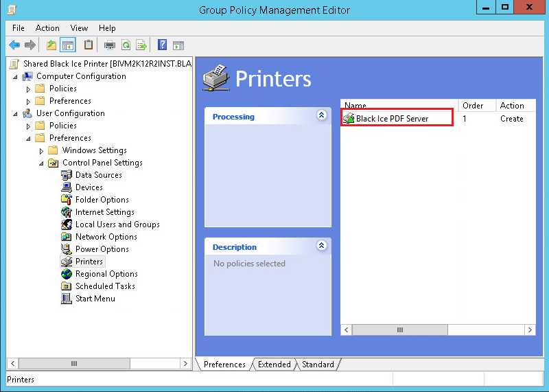Click the Refresh toolbar icon
This screenshot has height=392, width=549.
(x=126, y=45)
